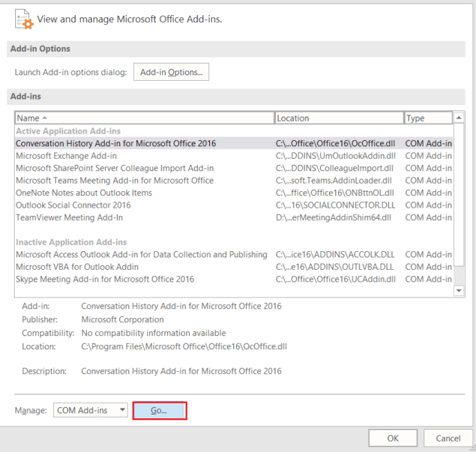Click the Inactive Application Add-ins group heading
The image size is (476, 452).
coord(71,242)
